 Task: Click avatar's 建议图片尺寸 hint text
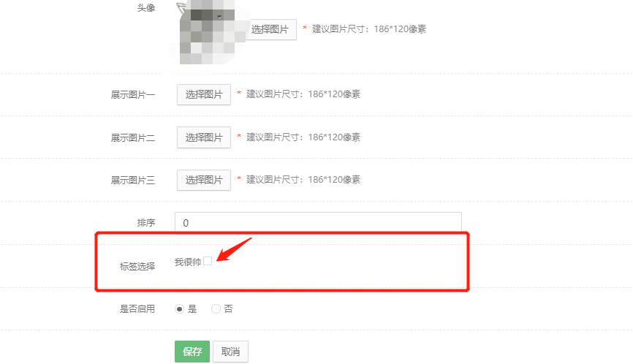369,29
